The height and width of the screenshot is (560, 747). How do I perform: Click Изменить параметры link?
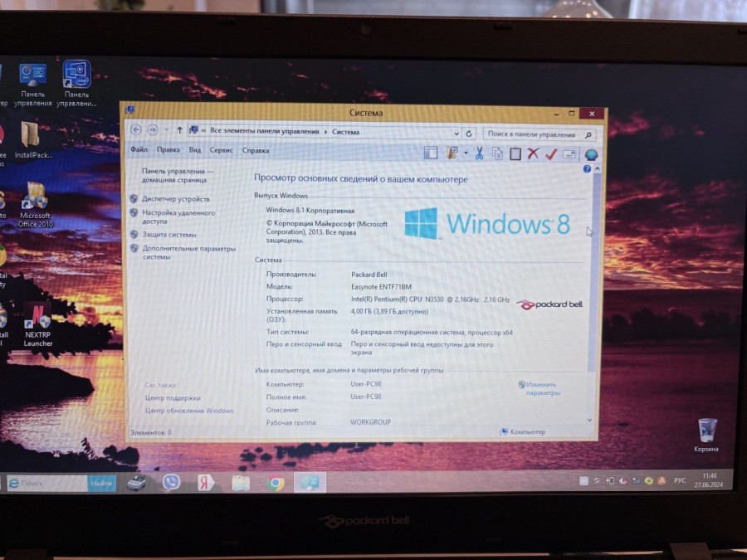click(x=542, y=388)
